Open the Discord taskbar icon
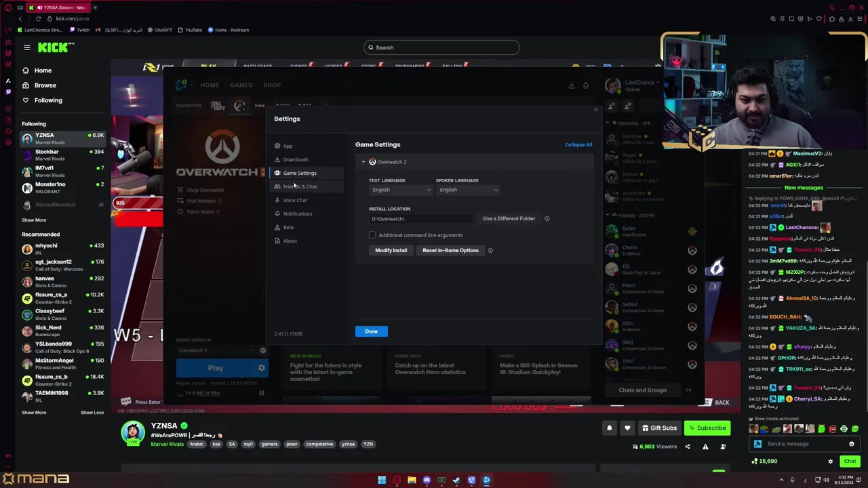Screen dimensions: 868x488 coord(427,481)
